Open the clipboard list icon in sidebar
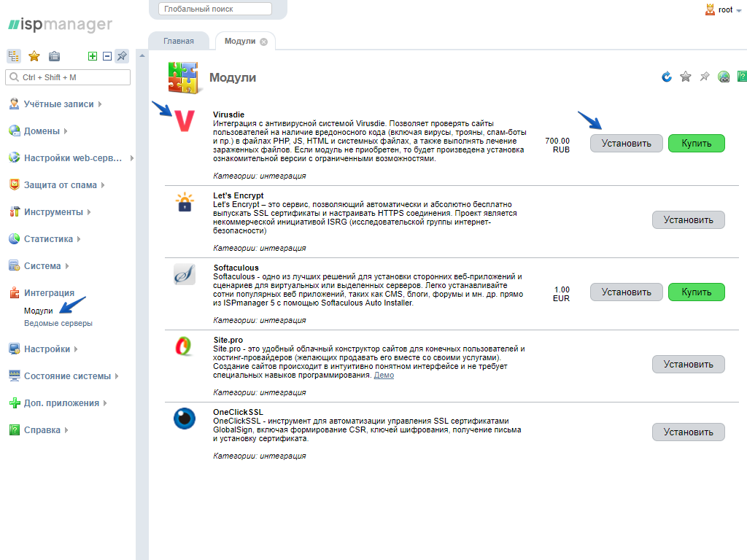The width and height of the screenshot is (747, 560). [54, 56]
